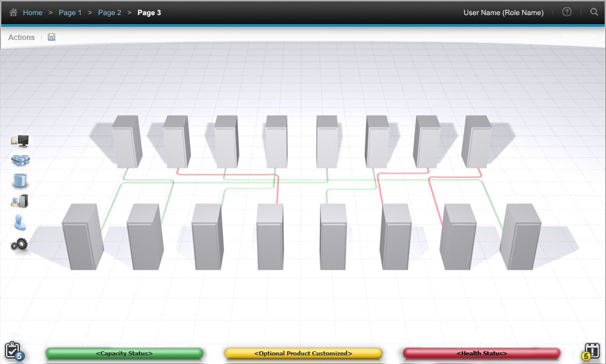
Task: Select the single database cylinder icon
Action: click(x=20, y=181)
